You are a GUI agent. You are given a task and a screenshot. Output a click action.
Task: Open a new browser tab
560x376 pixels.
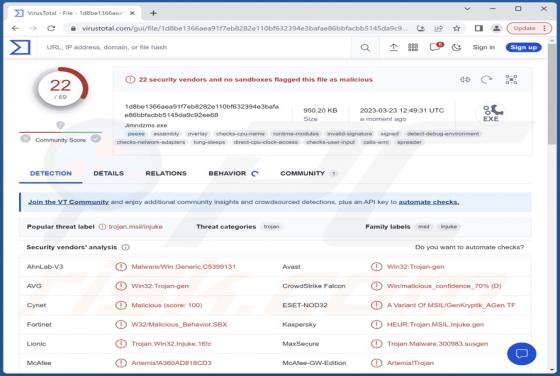[x=153, y=13]
